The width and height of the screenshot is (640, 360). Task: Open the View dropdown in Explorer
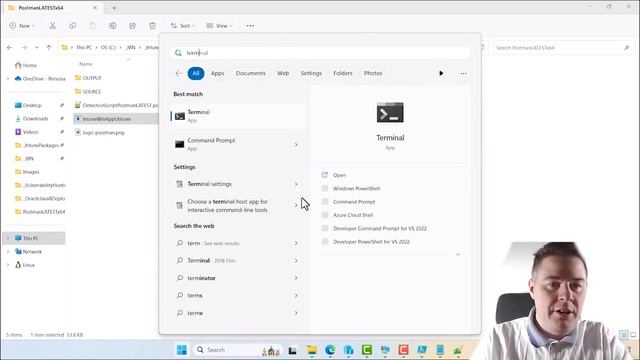tap(219, 26)
